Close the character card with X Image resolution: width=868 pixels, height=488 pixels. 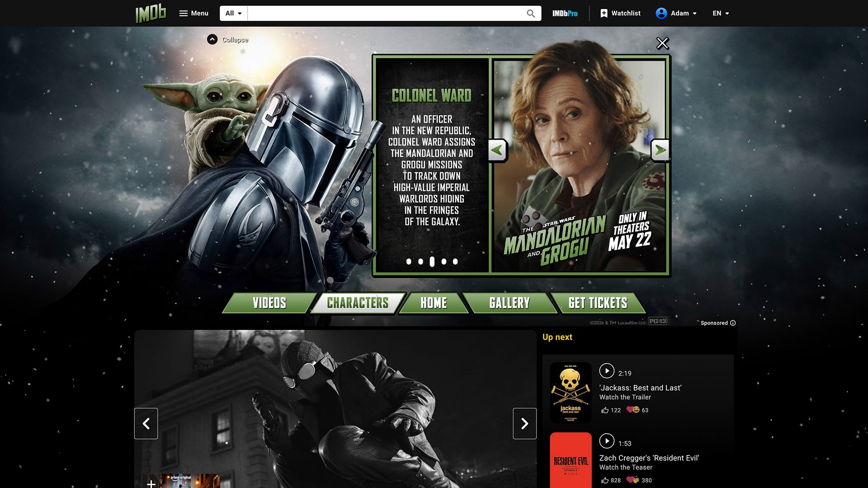(662, 43)
